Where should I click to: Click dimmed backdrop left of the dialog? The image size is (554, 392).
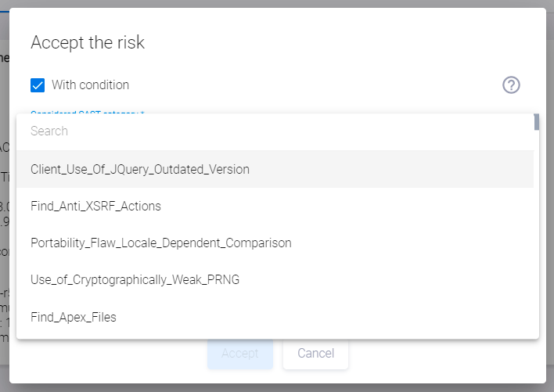tap(4, 196)
